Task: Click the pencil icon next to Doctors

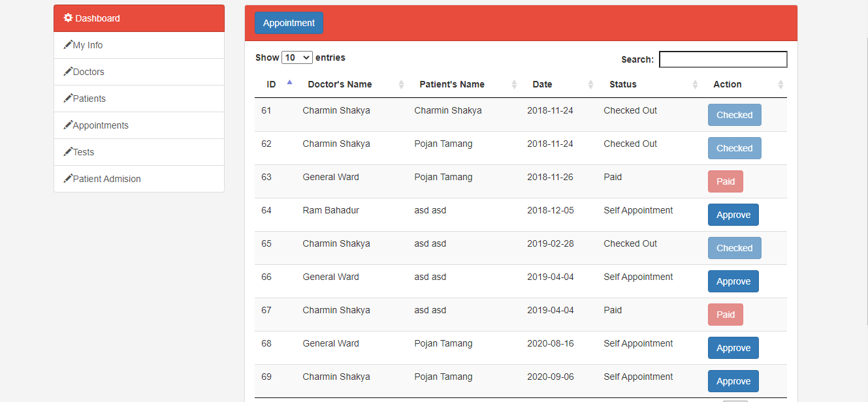Action: coord(68,72)
